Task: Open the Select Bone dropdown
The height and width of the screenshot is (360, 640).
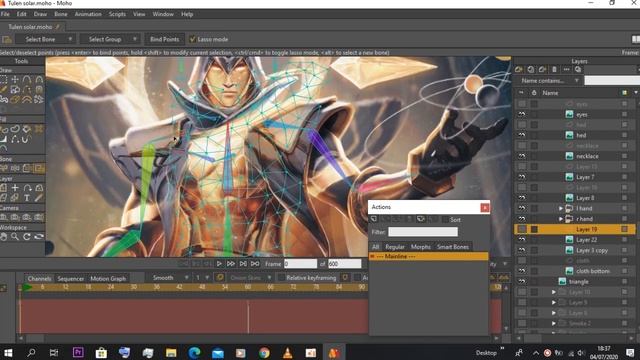Action: [x=45, y=39]
